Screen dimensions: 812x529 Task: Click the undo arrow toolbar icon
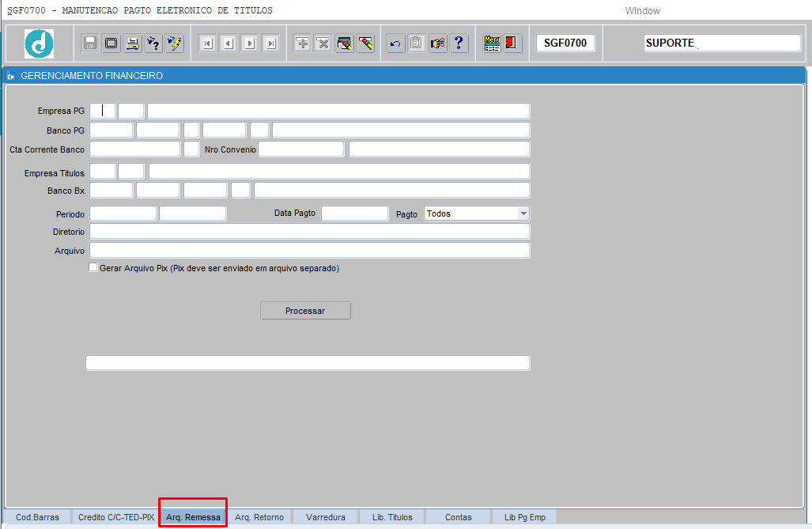(x=395, y=43)
